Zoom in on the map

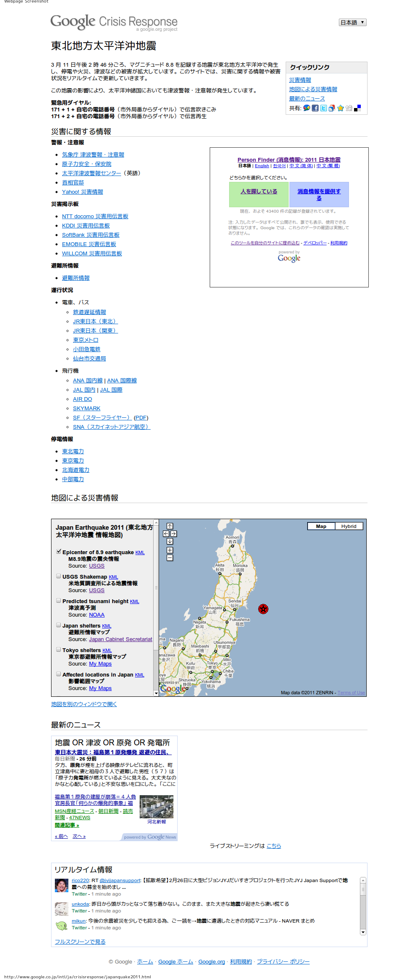click(x=170, y=550)
